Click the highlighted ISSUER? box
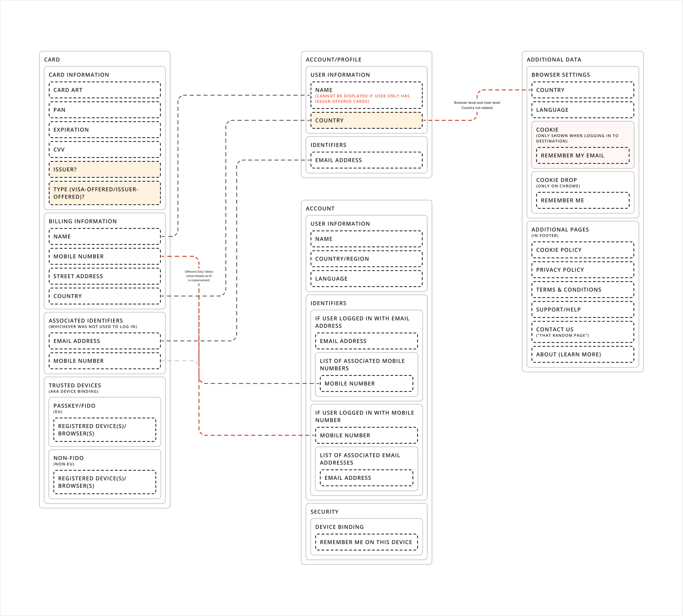This screenshot has height=616, width=683. (x=105, y=170)
